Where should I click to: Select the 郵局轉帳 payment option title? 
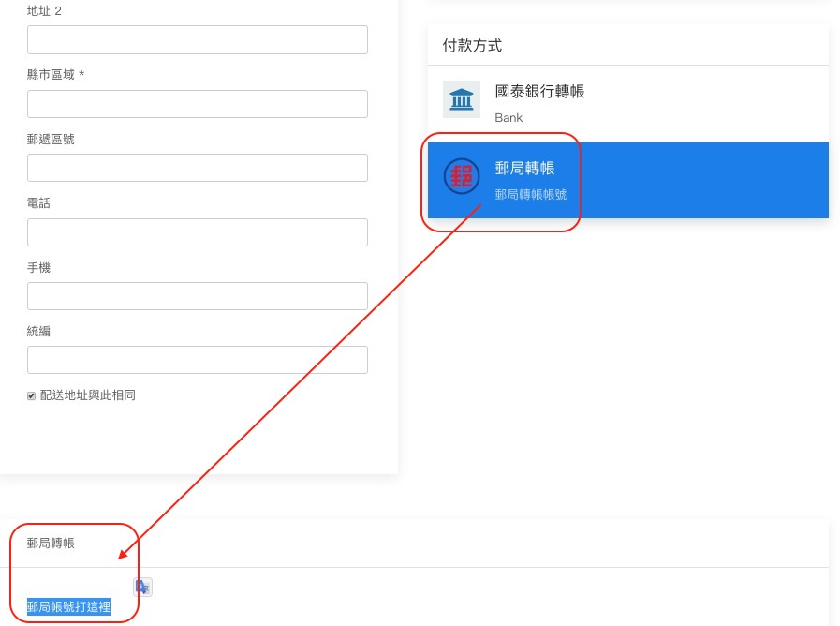524,169
